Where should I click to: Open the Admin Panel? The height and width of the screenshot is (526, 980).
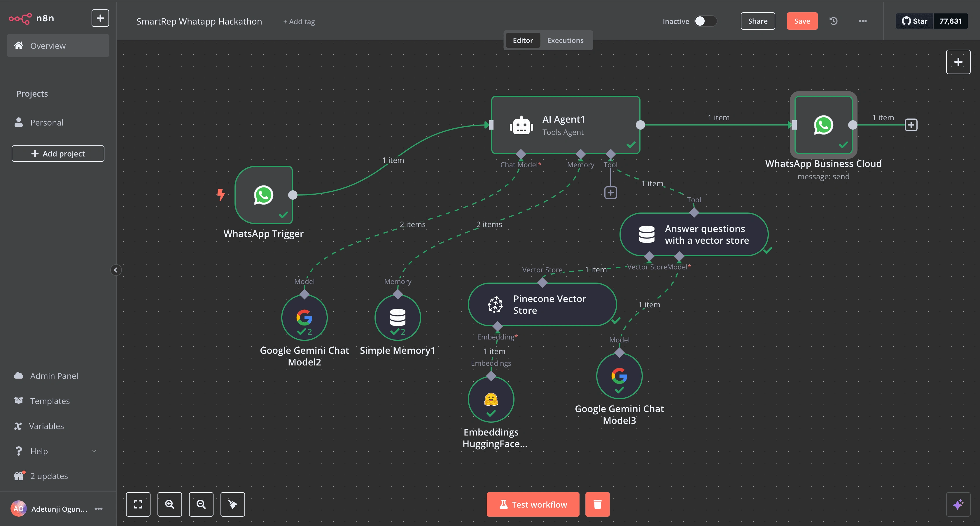[58, 376]
